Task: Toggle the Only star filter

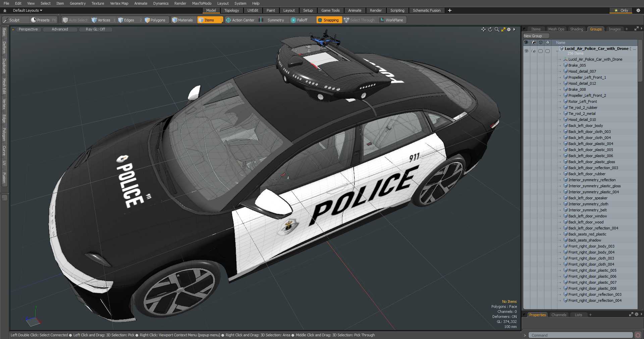Action: point(621,10)
